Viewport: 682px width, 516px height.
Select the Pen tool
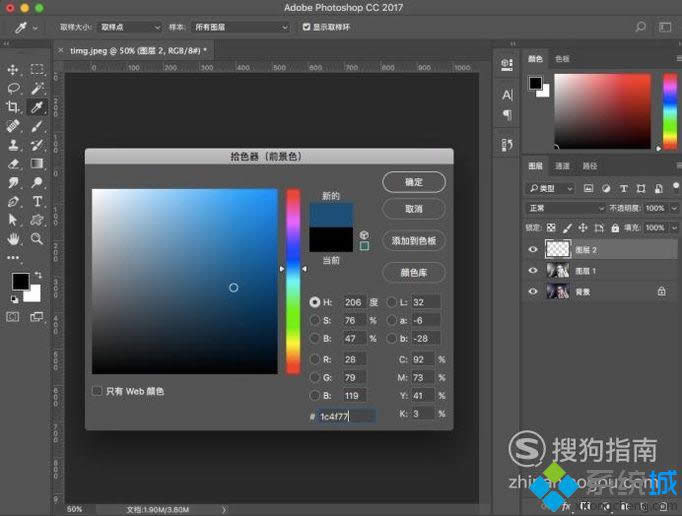[x=13, y=201]
